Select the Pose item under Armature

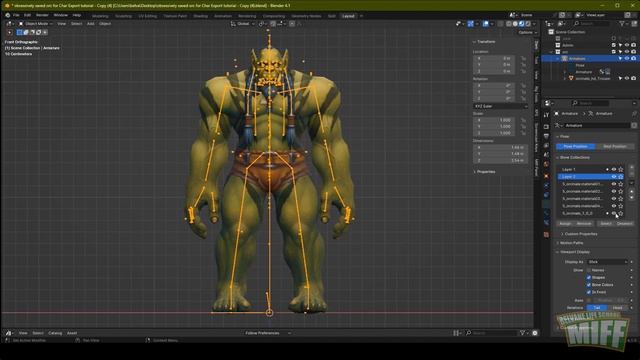pos(580,65)
